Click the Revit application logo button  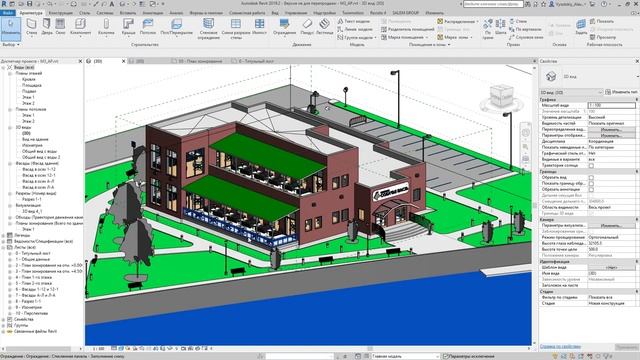4,4
